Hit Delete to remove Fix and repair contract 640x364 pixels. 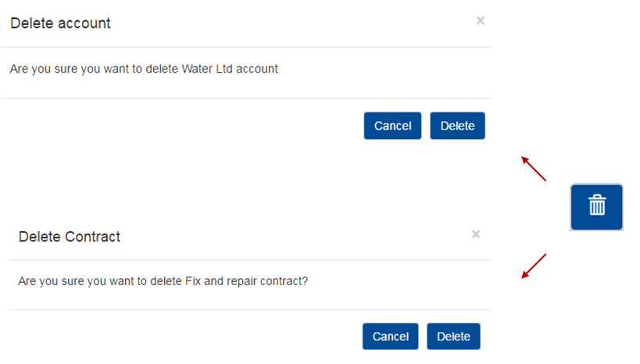click(453, 336)
